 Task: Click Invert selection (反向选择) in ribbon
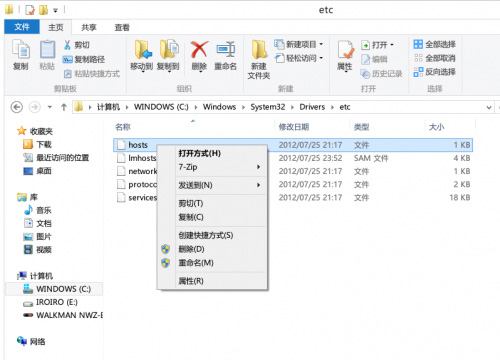(x=435, y=72)
